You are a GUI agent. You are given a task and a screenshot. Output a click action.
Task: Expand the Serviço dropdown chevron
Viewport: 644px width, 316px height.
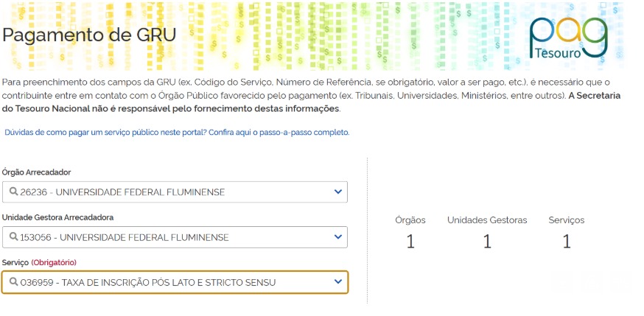point(338,282)
